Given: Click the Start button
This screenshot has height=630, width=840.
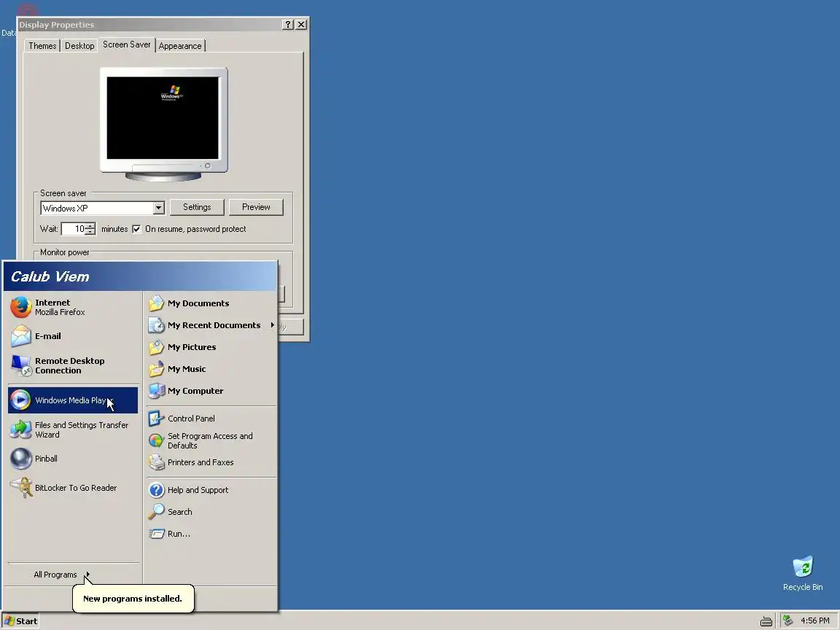Looking at the screenshot, I should pyautogui.click(x=20, y=621).
